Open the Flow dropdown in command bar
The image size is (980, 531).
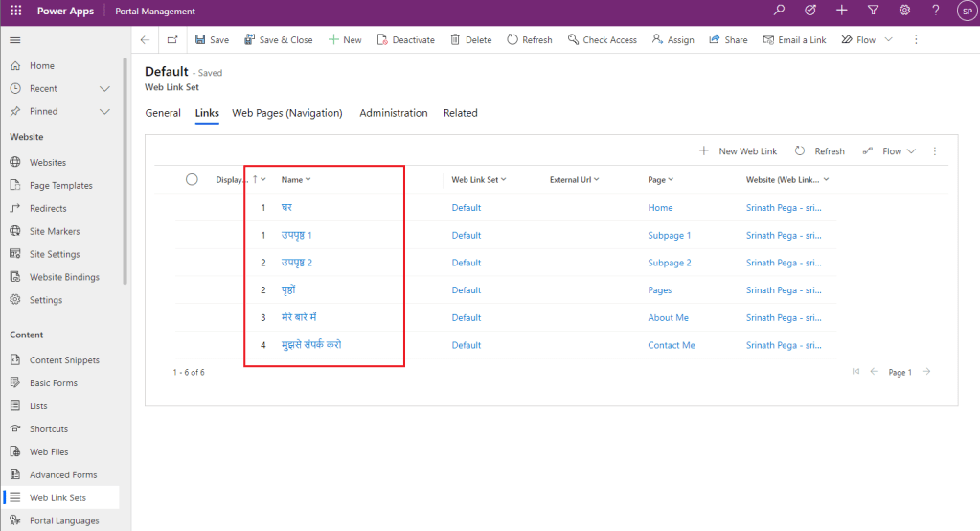[x=867, y=40]
